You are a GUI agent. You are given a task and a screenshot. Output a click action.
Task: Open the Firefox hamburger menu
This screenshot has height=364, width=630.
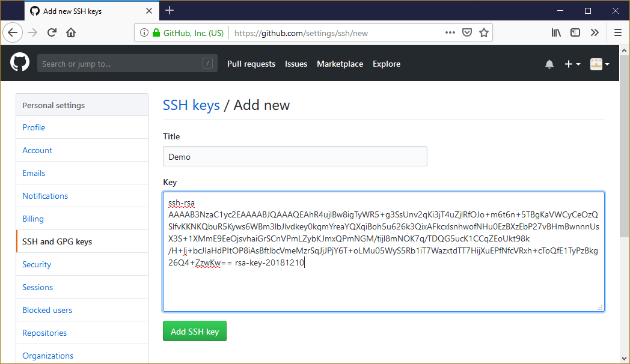coord(618,32)
